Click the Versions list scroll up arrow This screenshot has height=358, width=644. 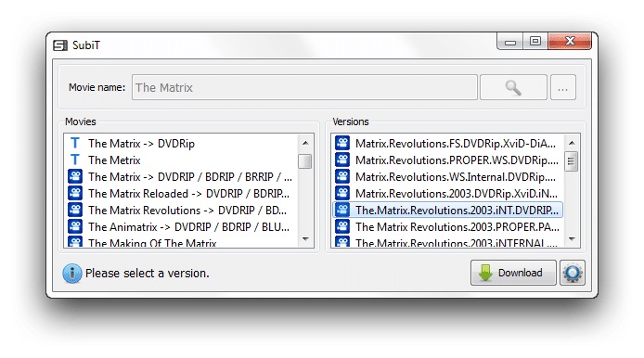(572, 143)
